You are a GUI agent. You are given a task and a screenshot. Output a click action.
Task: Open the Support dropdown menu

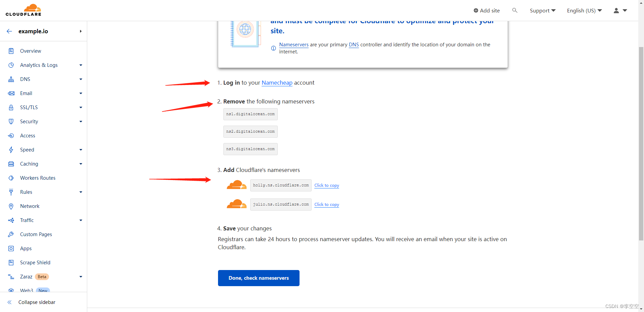[542, 11]
